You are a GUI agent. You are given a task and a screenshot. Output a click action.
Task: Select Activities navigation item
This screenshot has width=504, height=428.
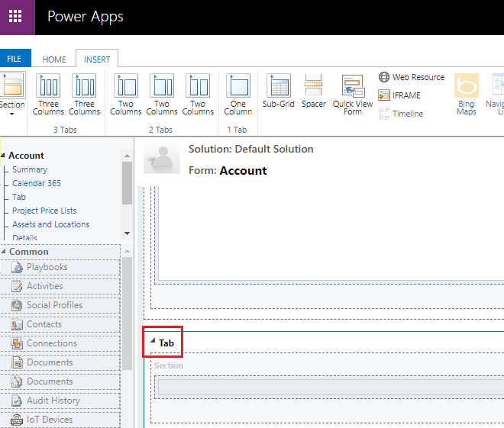60,286
